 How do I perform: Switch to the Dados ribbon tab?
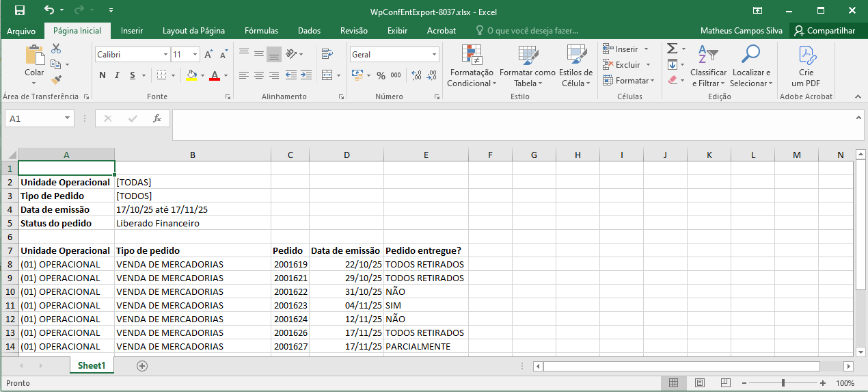click(x=309, y=31)
